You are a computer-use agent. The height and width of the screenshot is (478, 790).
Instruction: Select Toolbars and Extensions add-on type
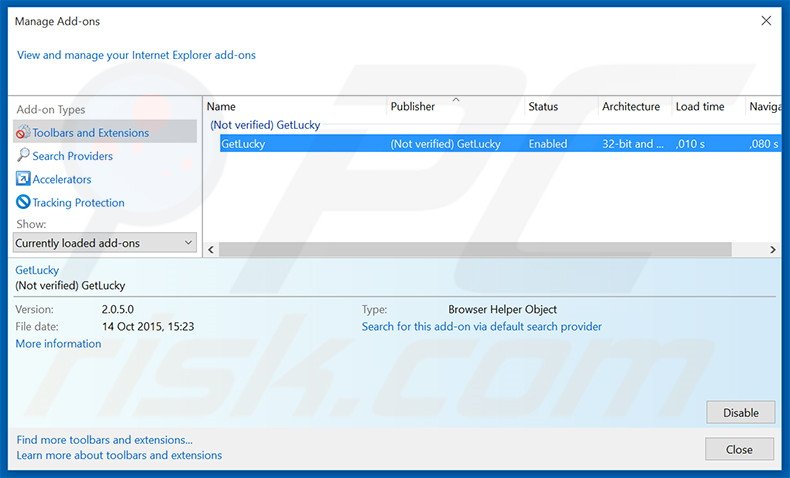tap(105, 132)
